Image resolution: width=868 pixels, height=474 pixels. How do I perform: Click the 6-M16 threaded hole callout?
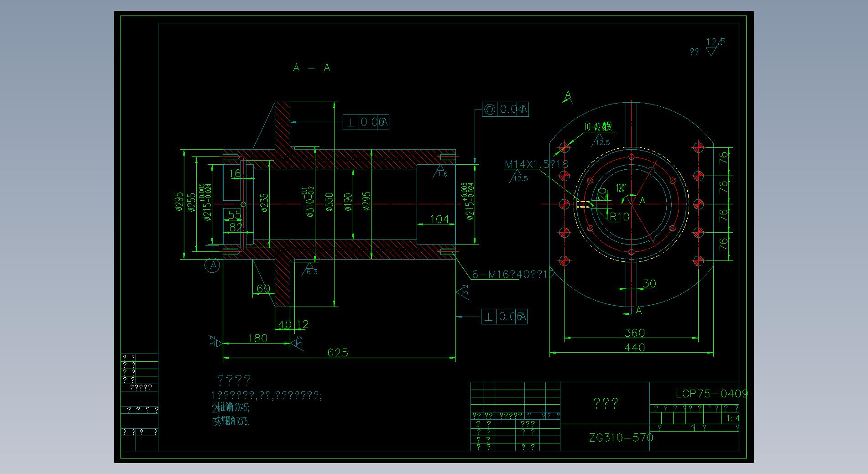tap(513, 274)
